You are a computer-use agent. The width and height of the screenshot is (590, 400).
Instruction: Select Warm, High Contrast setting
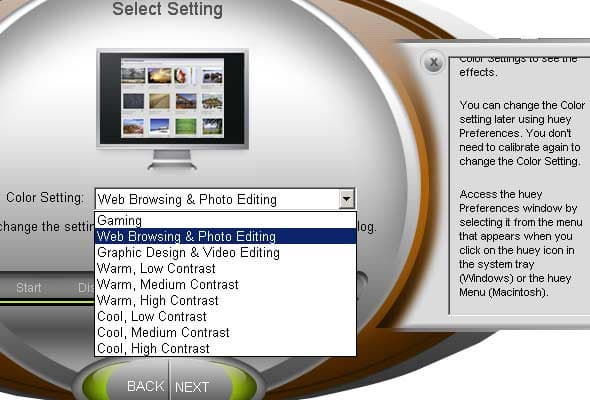(225, 300)
